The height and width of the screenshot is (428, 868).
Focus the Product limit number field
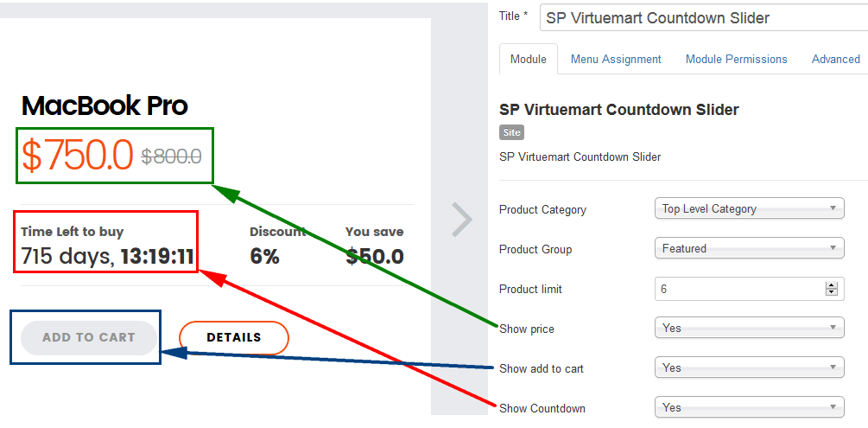tap(738, 289)
